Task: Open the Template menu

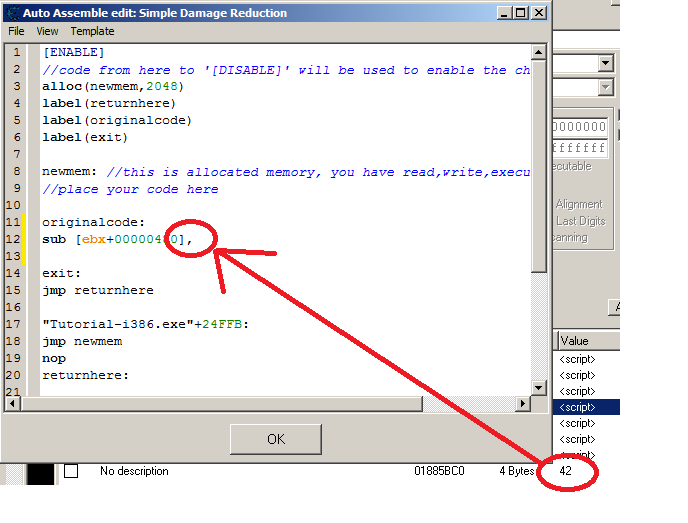Action: click(x=92, y=32)
